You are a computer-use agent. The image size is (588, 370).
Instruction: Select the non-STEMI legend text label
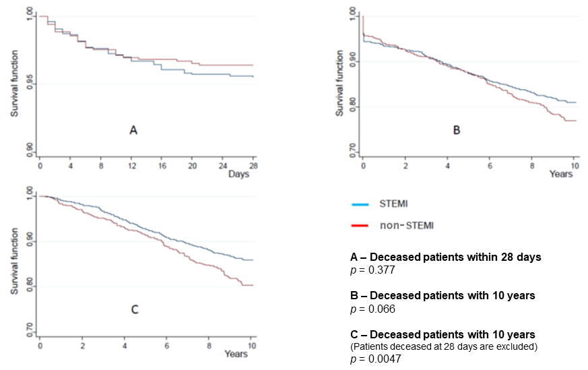coord(410,226)
